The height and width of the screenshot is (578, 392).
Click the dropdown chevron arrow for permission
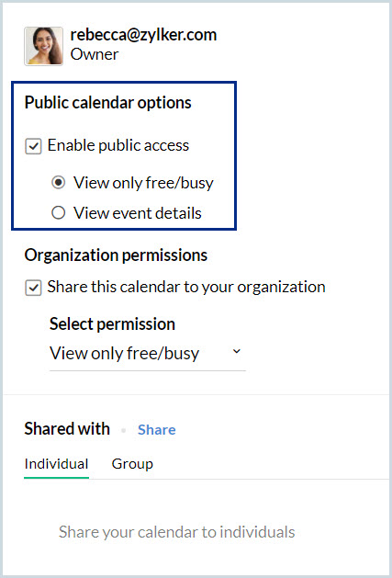[x=237, y=351]
